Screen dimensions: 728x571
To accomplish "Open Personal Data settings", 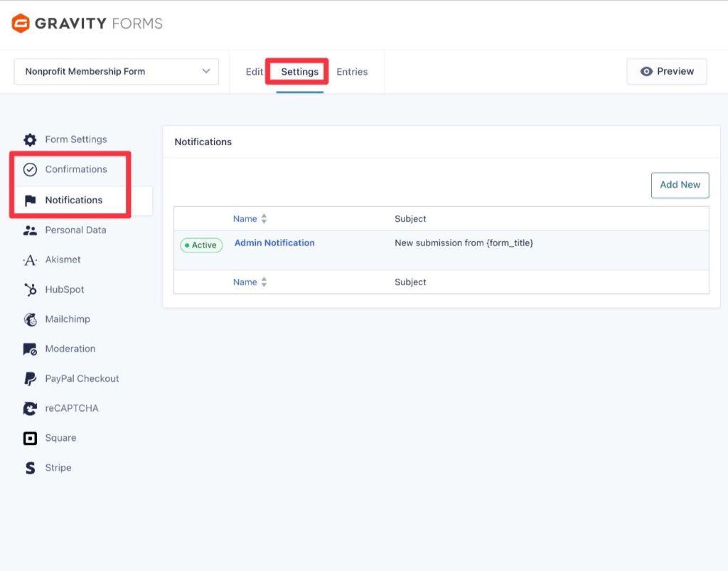I will coord(75,230).
